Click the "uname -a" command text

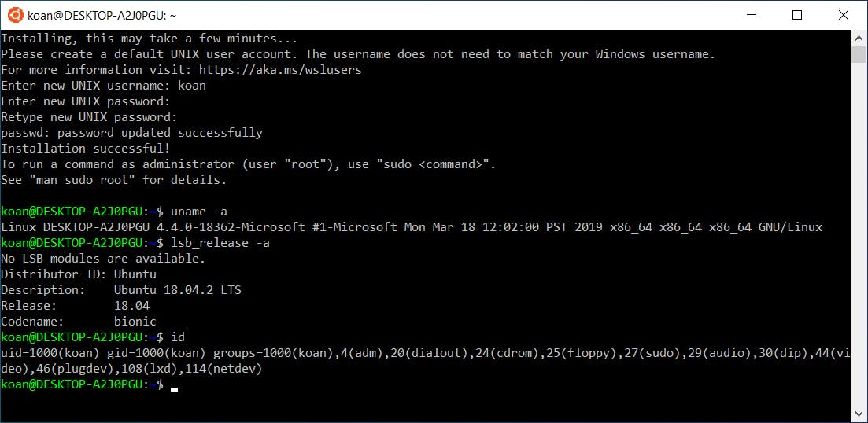point(200,211)
